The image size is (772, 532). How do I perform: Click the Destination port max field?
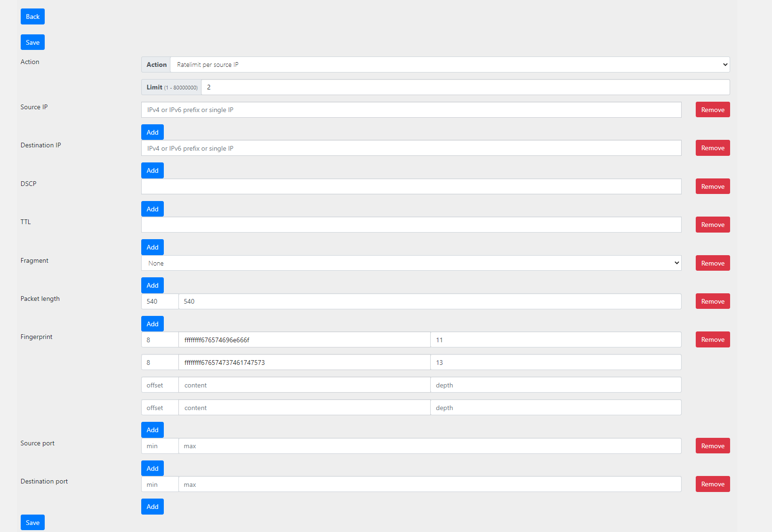coord(429,484)
